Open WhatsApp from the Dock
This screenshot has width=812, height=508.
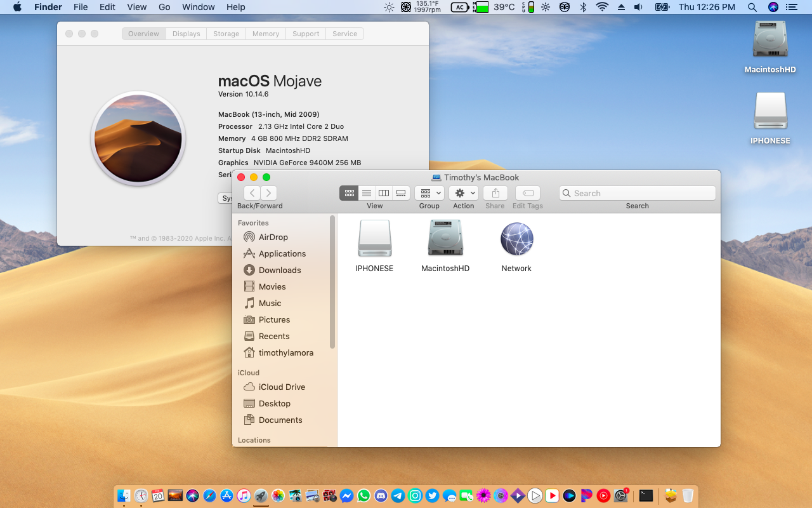point(363,496)
